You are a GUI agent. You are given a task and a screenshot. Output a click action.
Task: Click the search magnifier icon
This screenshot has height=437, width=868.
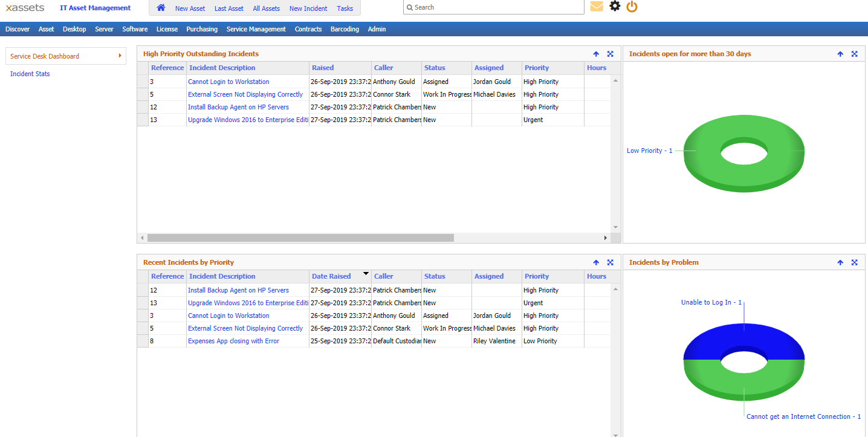409,7
